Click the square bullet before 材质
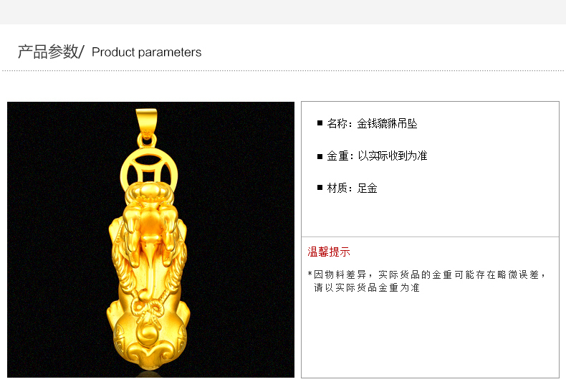Viewport: 566px width, 392px height. pyautogui.click(x=320, y=188)
